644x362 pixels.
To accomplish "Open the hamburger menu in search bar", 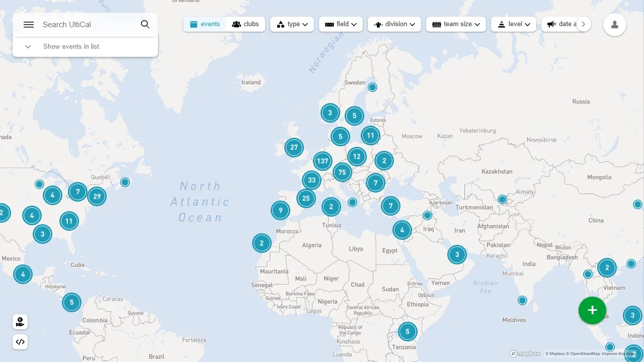I will [29, 25].
